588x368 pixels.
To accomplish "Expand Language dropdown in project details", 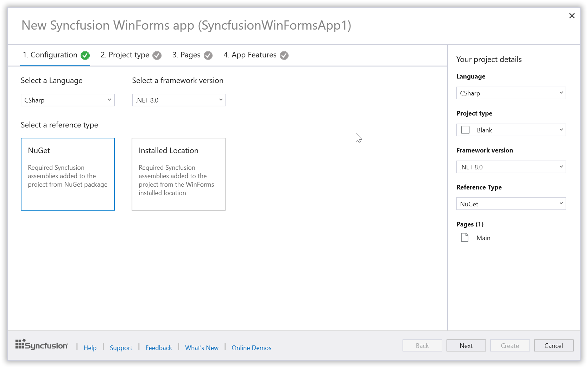I will point(511,93).
